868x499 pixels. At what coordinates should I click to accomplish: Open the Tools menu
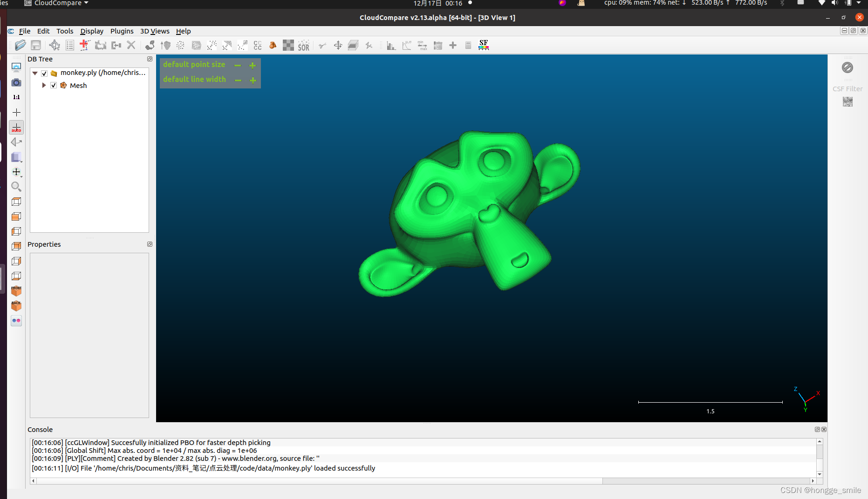point(65,31)
